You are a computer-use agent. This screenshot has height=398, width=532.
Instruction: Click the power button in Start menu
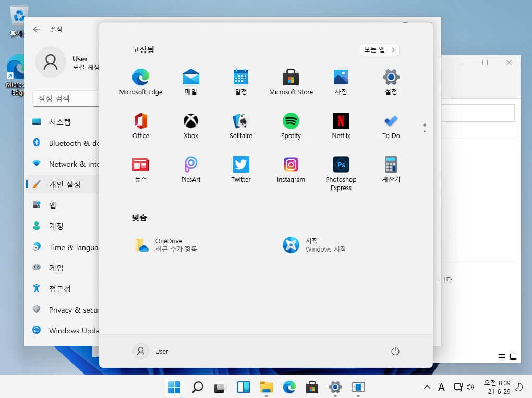(395, 351)
